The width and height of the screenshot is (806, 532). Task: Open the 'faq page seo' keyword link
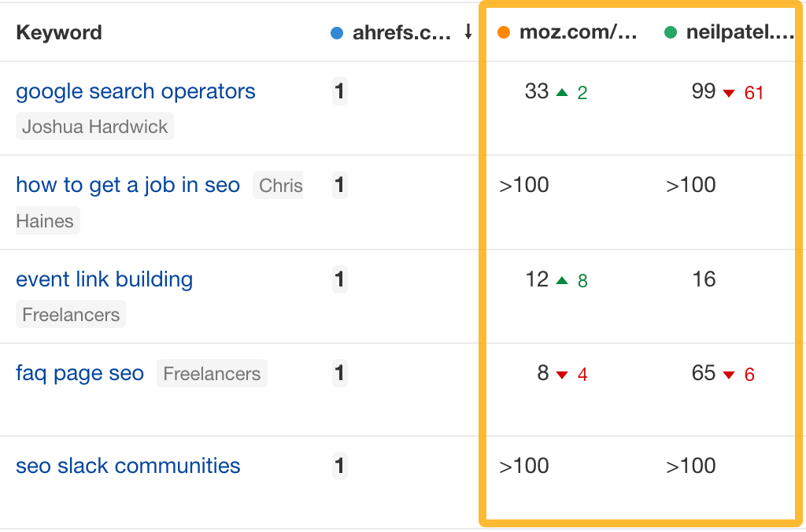pyautogui.click(x=79, y=373)
